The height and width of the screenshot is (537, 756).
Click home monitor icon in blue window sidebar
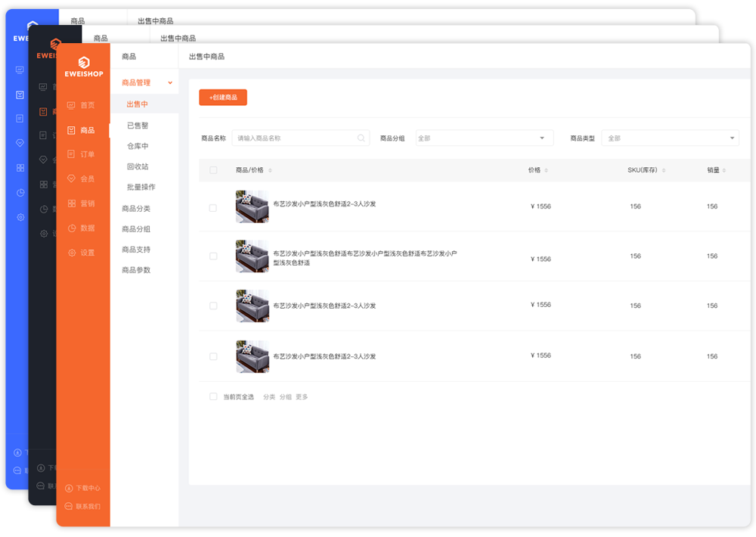tap(20, 70)
